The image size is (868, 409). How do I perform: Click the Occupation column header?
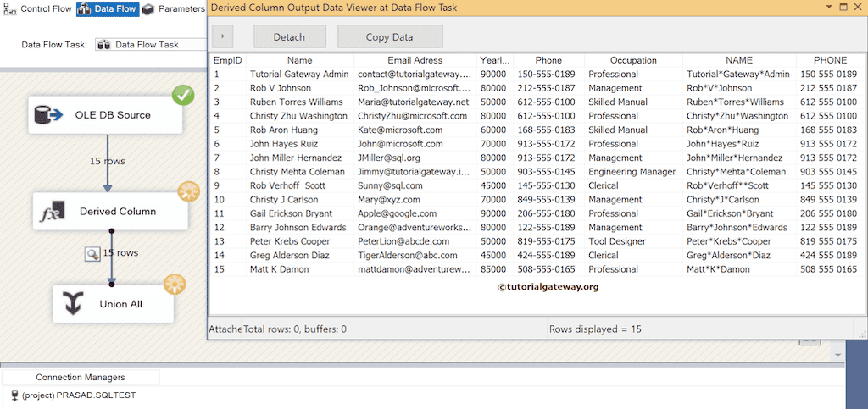point(633,60)
